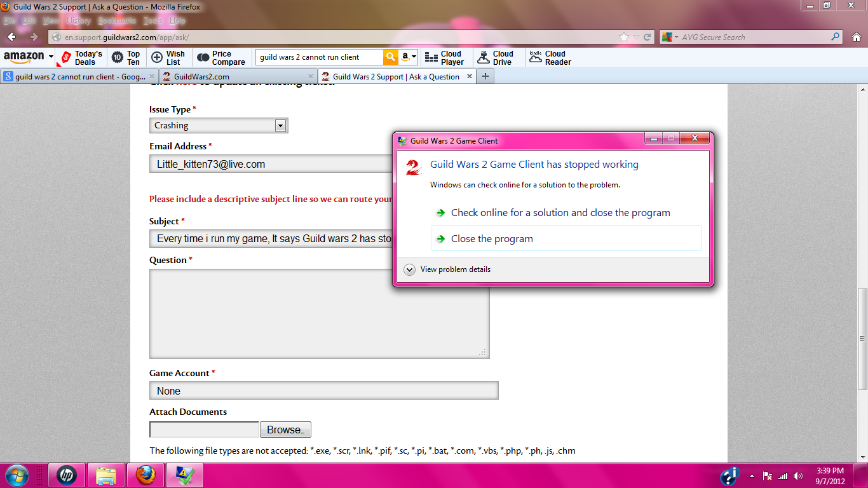Open the Edit menu
Image resolution: width=868 pixels, height=488 pixels.
tap(30, 20)
